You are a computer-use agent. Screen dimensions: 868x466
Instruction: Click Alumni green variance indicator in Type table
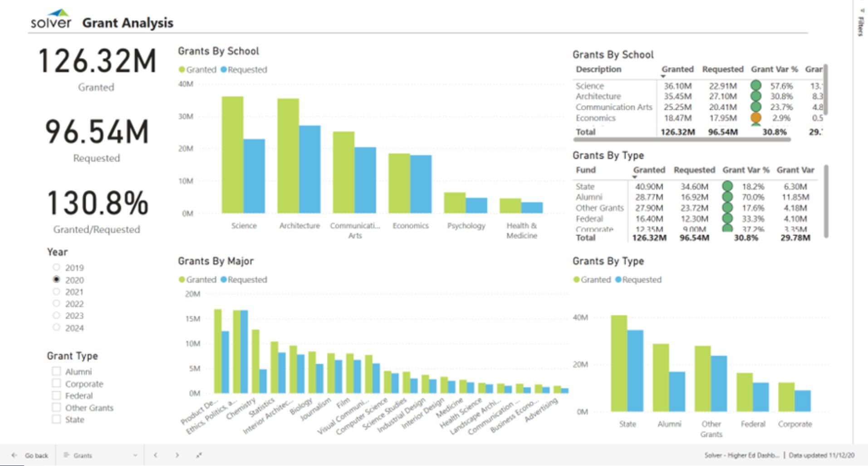tap(727, 197)
